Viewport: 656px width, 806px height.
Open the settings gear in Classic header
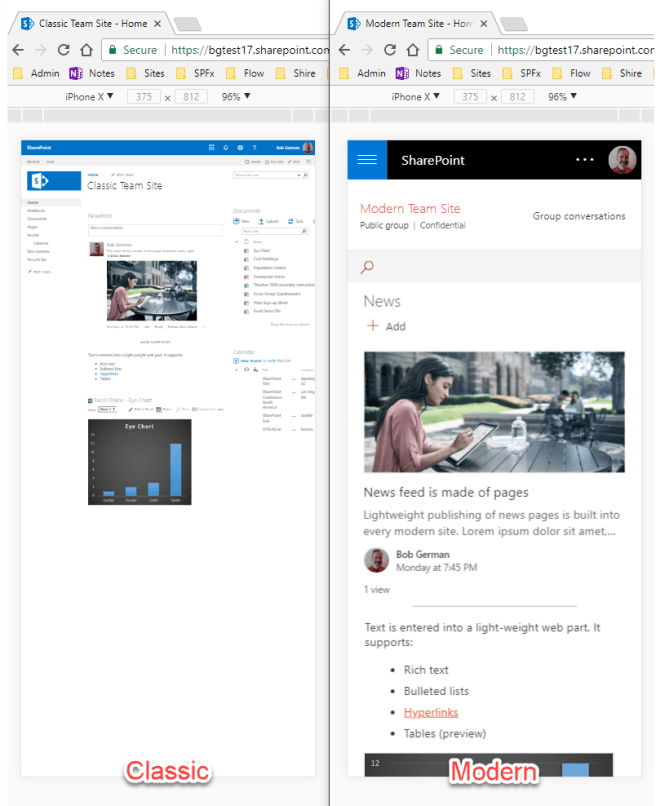[239, 147]
